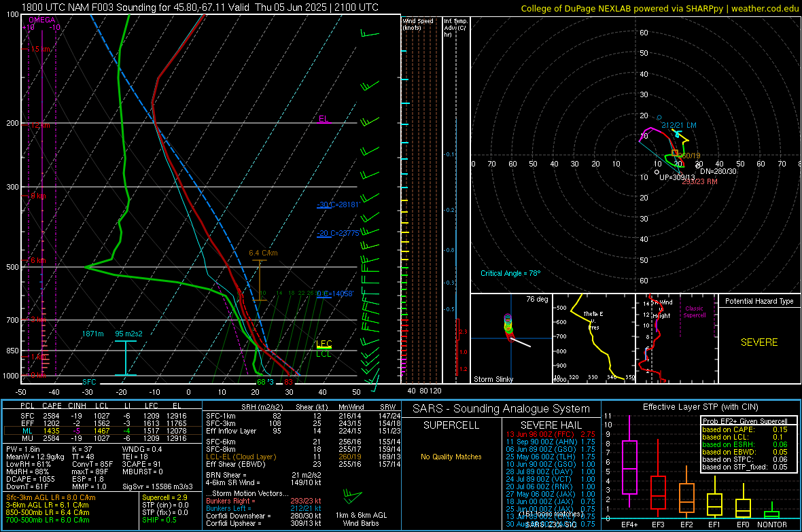Click the magenta EF4+ box plot
Image resolution: width=802 pixels, height=532 pixels.
point(629,461)
